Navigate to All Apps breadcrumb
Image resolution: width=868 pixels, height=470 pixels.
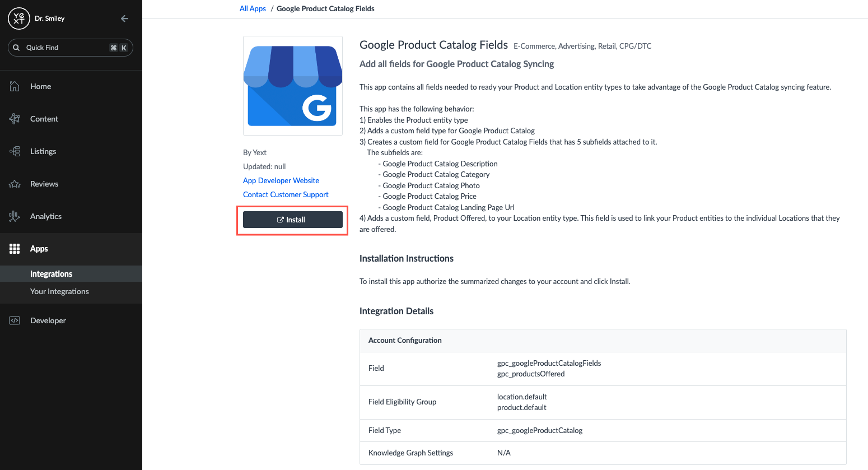tap(253, 8)
